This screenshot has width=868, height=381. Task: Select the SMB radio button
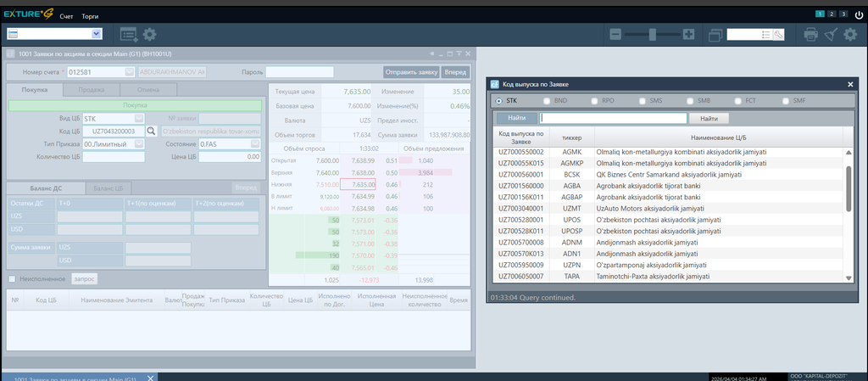pos(690,101)
